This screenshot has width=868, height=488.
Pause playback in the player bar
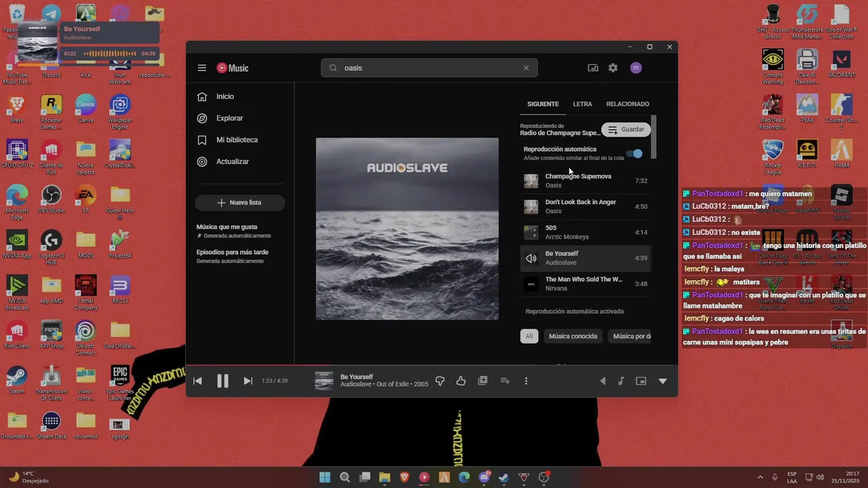click(222, 381)
